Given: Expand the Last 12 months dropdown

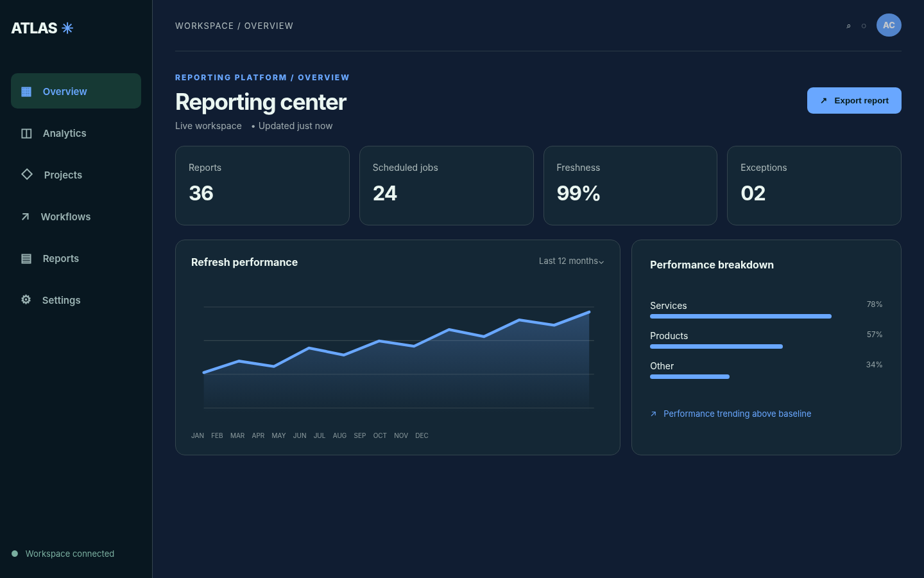Looking at the screenshot, I should click(571, 261).
